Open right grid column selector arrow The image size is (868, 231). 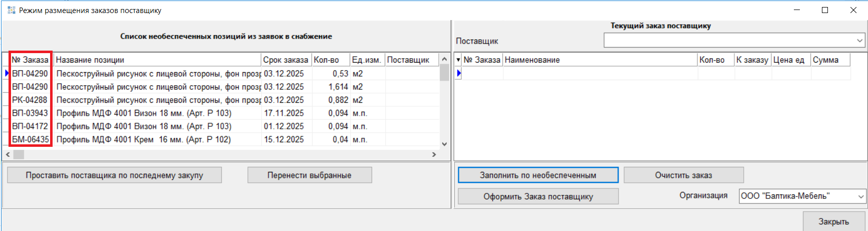[458, 60]
